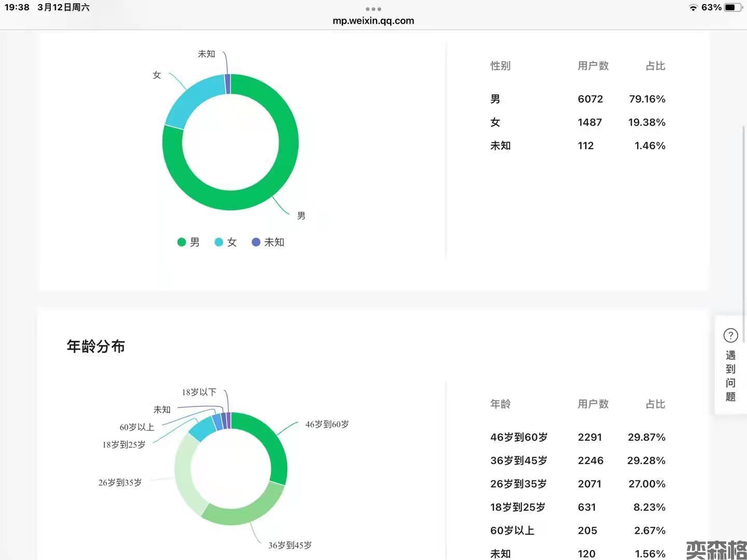747x560 pixels.
Task: Tap the battery indicator icon
Action: (732, 7)
